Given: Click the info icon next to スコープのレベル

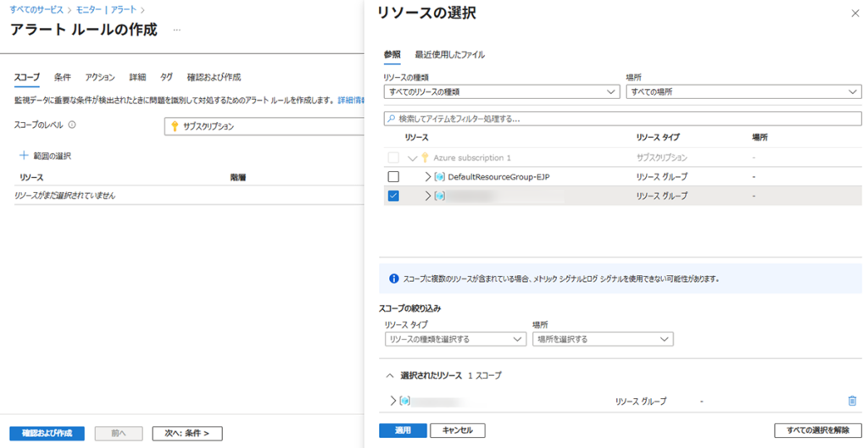Looking at the screenshot, I should tap(72, 125).
